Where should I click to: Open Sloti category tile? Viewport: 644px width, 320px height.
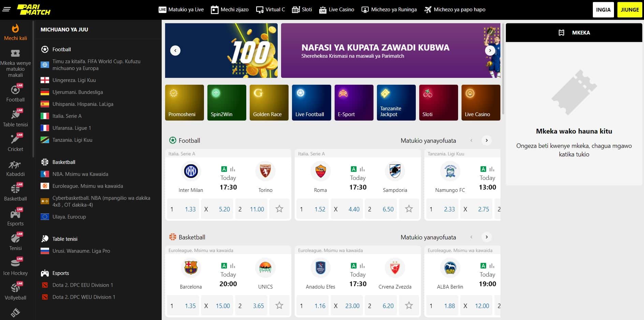(x=439, y=102)
